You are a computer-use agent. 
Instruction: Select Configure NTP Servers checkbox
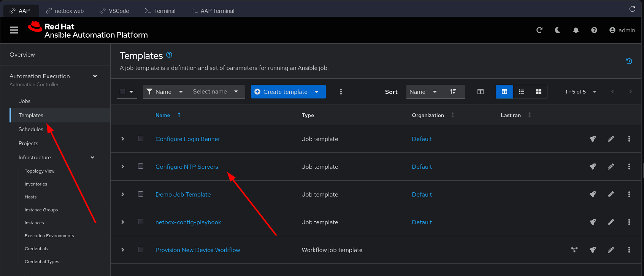[141, 166]
